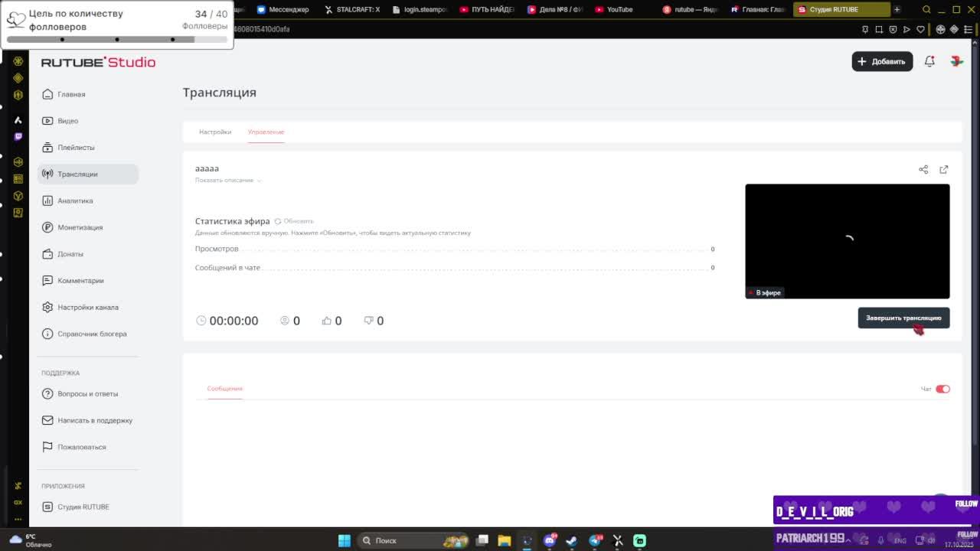980x551 pixels.
Task: Click the Windows Start button
Action: tap(345, 540)
